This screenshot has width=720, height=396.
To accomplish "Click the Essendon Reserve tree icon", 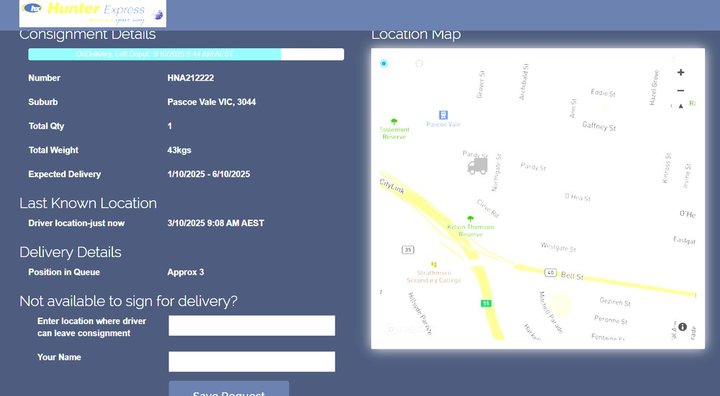I will pyautogui.click(x=394, y=121).
